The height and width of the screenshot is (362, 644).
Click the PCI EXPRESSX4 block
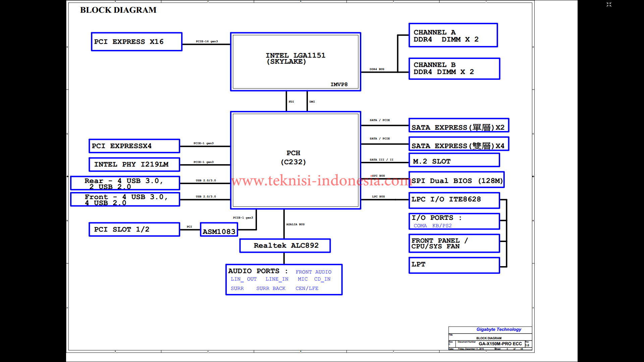134,146
